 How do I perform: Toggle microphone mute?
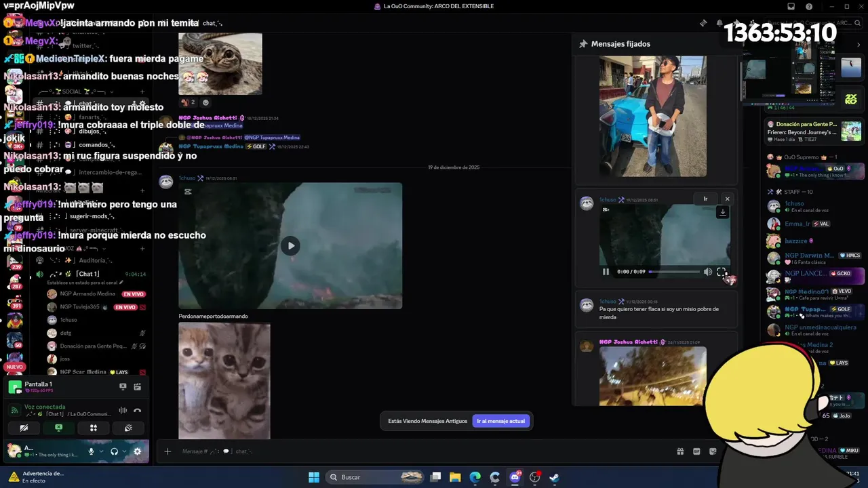pos(91,451)
